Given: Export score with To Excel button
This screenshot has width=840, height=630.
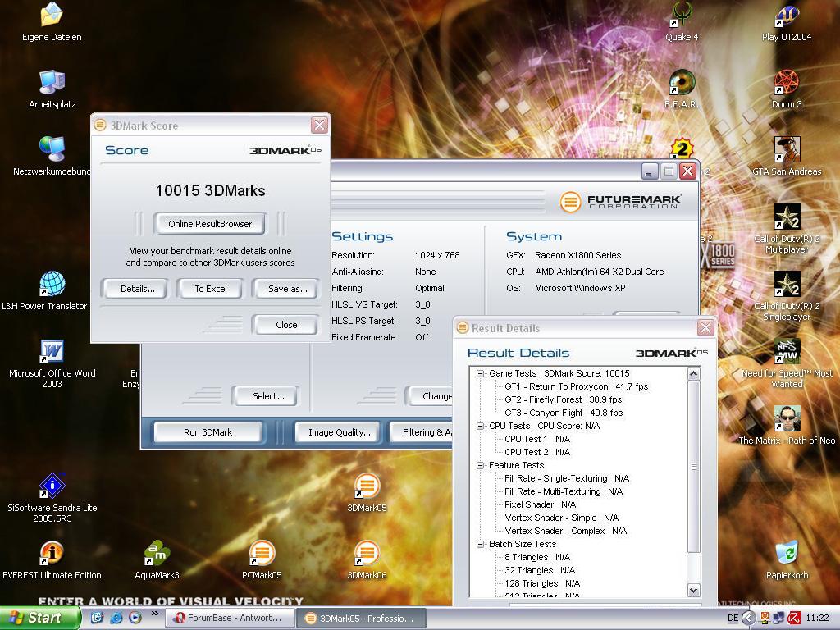Looking at the screenshot, I should point(211,289).
